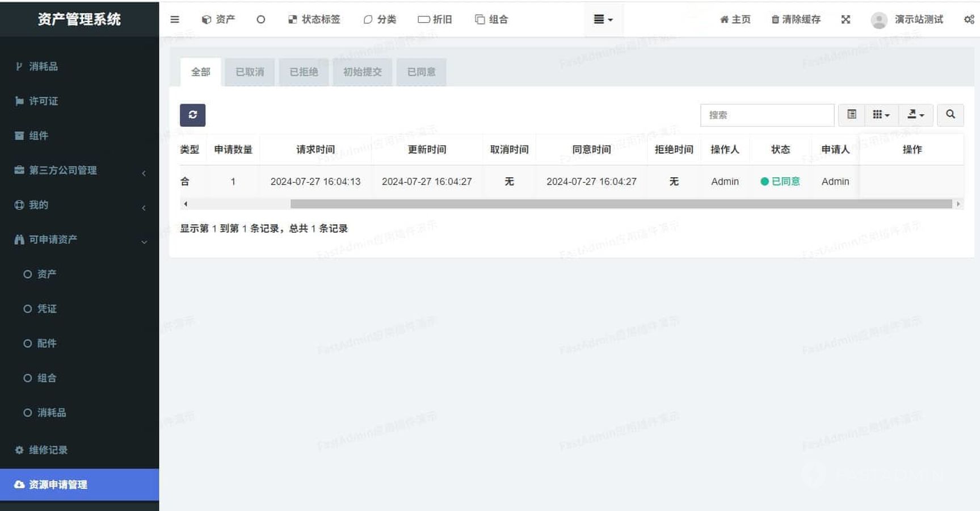Click the 清除缓存 trash icon
This screenshot has width=980, height=511.
tap(775, 20)
